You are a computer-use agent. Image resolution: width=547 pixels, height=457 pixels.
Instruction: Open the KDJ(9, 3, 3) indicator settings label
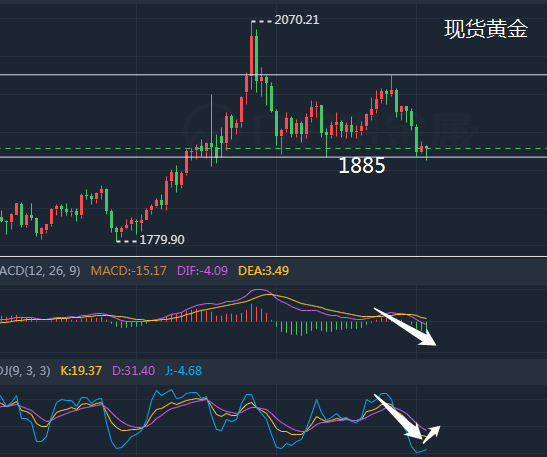(x=25, y=370)
